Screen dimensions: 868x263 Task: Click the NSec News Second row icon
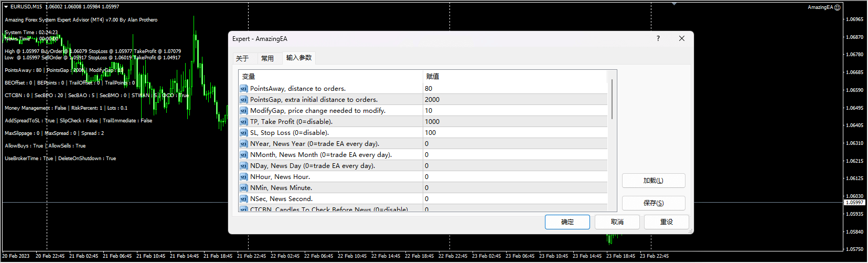coord(243,199)
